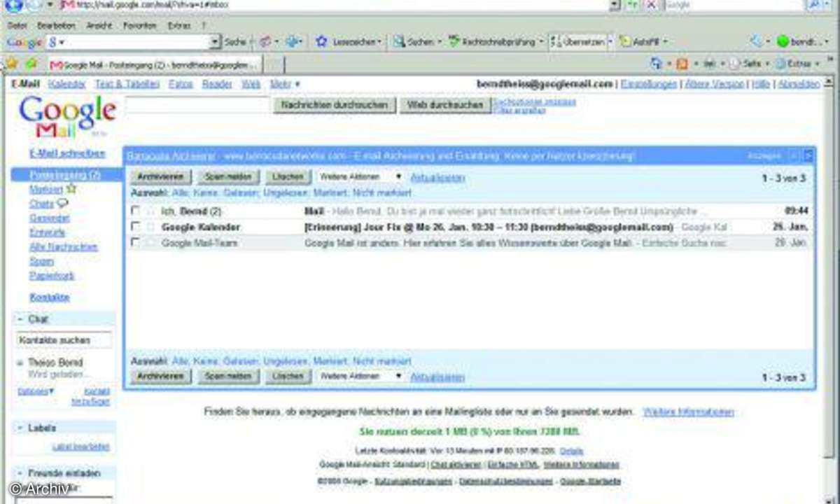
Task: Click the Web durchsuchen button
Action: click(x=445, y=105)
